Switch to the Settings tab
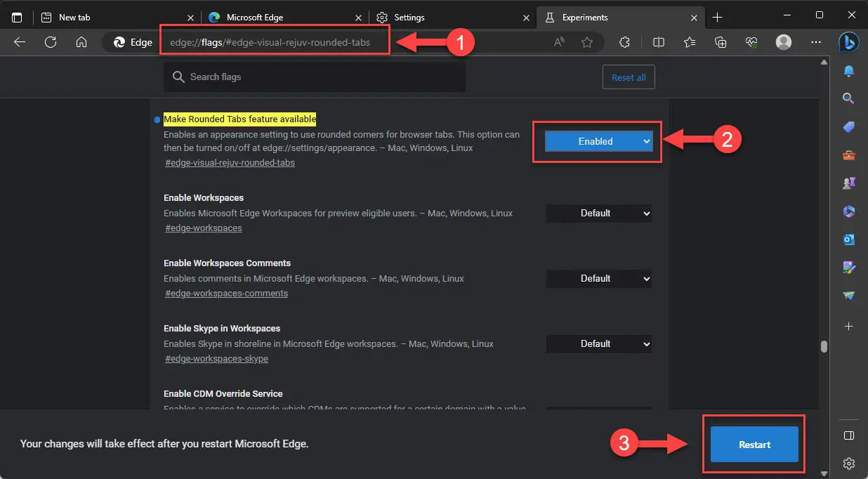Screen dimensions: 868x479 click(453, 18)
